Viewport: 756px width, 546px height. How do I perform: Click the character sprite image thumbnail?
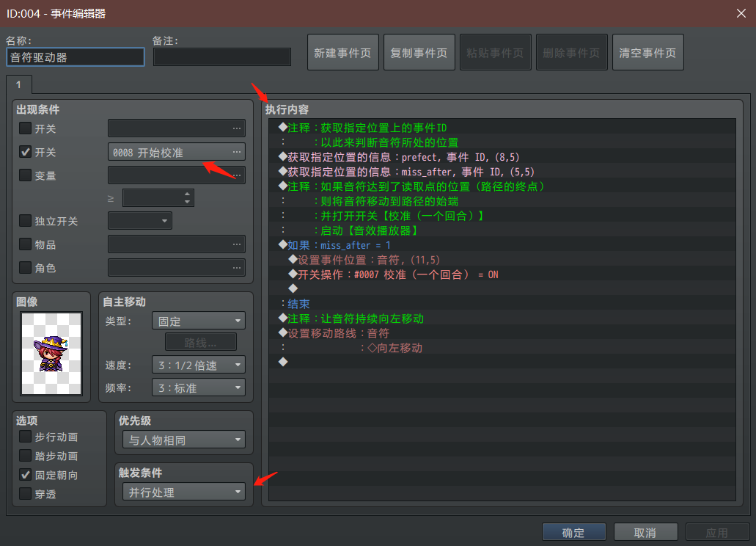[51, 354]
